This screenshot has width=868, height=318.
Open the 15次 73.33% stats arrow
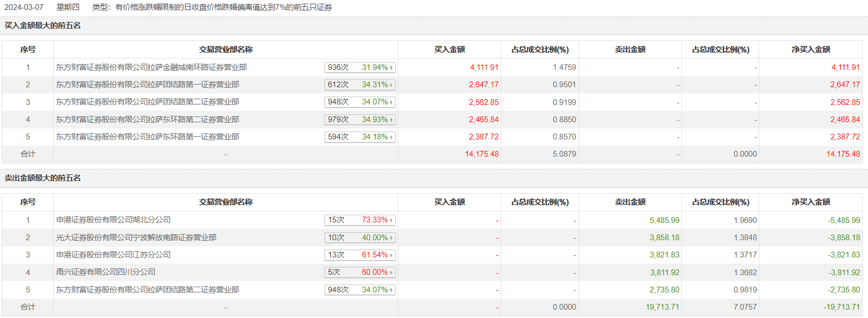(391, 220)
